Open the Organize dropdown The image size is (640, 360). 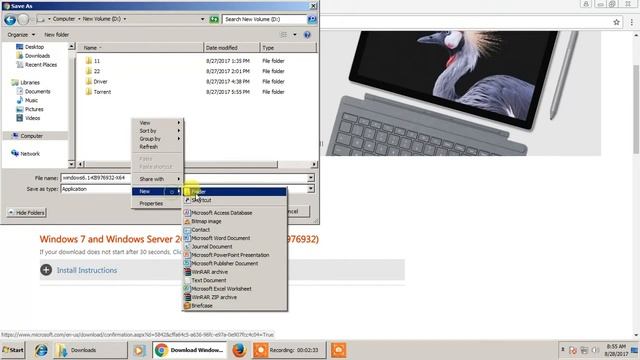[21, 35]
